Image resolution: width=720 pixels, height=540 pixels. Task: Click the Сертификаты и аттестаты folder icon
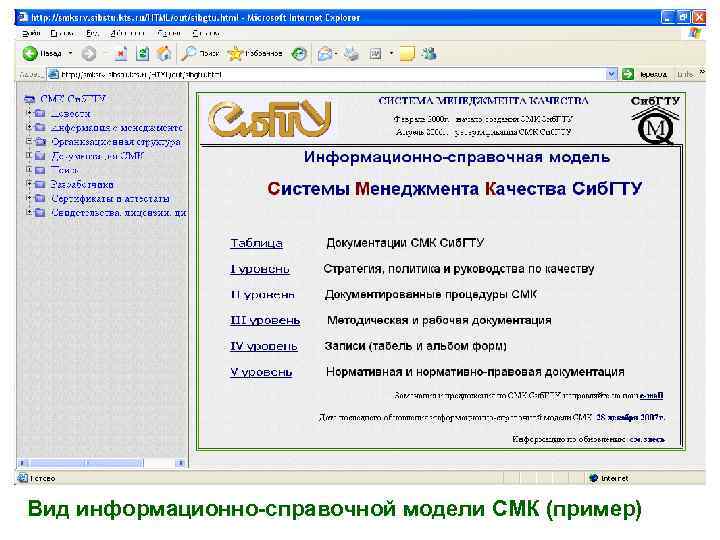click(40, 198)
